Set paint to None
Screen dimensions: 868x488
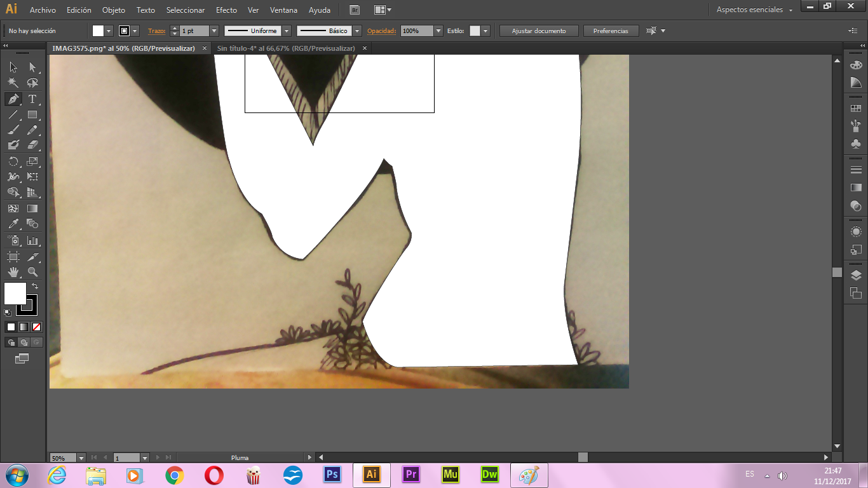36,327
